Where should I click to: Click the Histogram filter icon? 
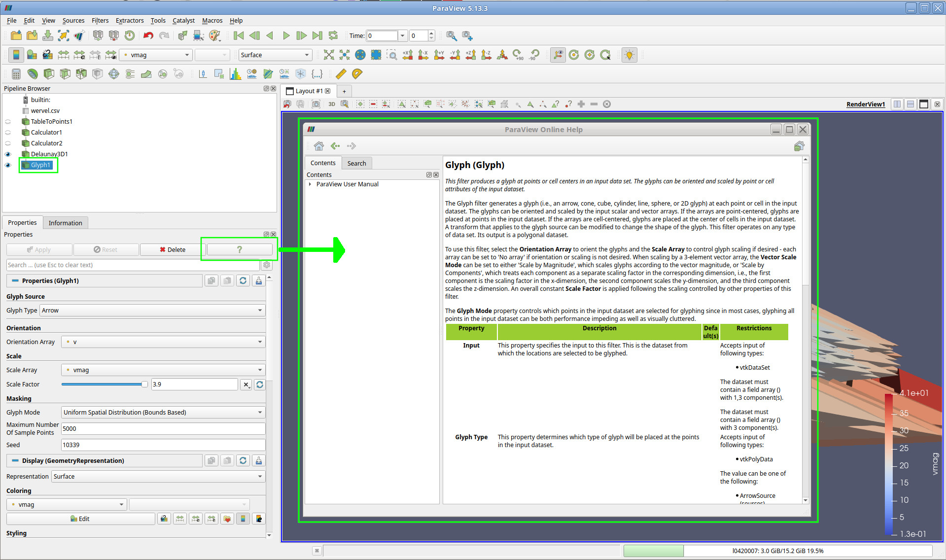click(x=236, y=74)
